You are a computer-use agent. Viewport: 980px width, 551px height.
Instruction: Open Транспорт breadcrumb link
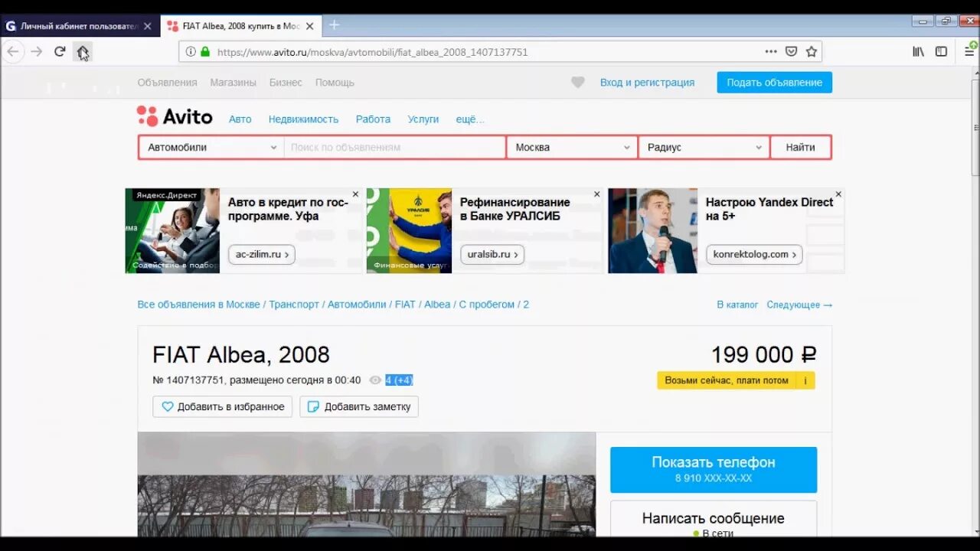pyautogui.click(x=294, y=305)
